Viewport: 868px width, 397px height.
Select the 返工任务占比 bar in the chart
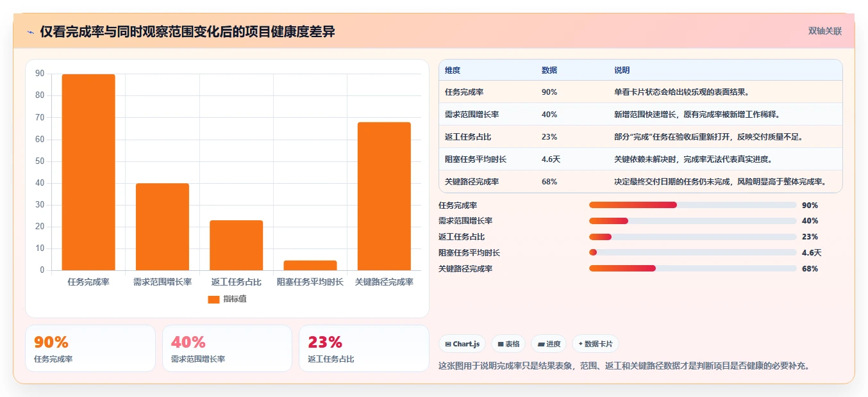(236, 245)
